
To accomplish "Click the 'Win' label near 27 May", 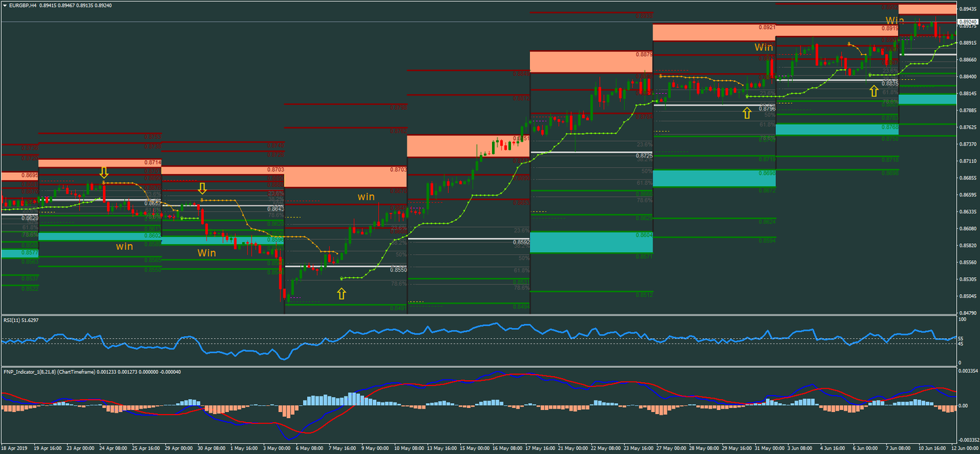I will (x=764, y=47).
